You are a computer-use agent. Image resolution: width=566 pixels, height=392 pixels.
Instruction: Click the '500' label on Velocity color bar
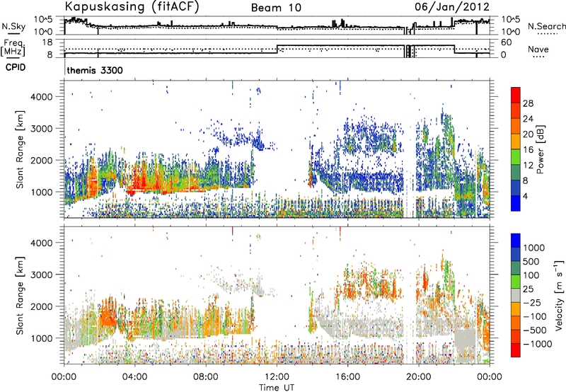pyautogui.click(x=533, y=262)
